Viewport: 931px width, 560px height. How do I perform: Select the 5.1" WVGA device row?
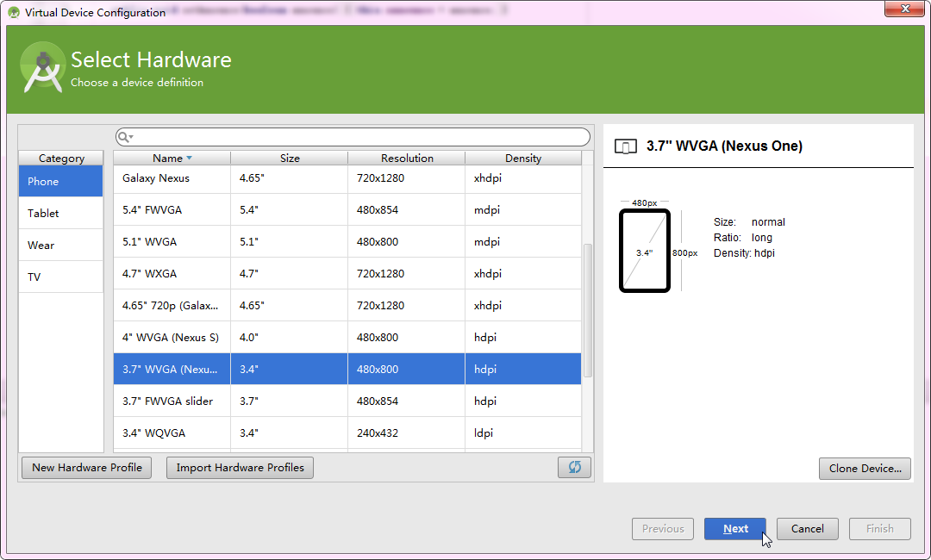[347, 242]
